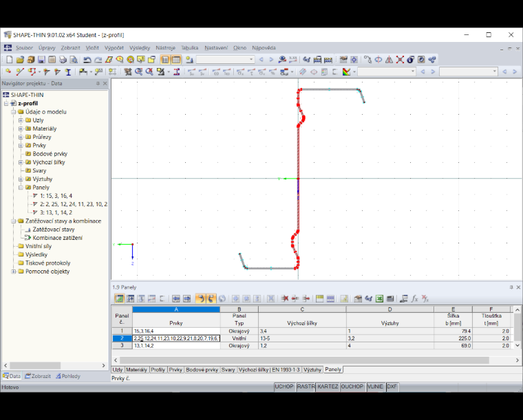Close the 1.9 Panely table panel
Screen dimensions: 523x420
pos(518,287)
